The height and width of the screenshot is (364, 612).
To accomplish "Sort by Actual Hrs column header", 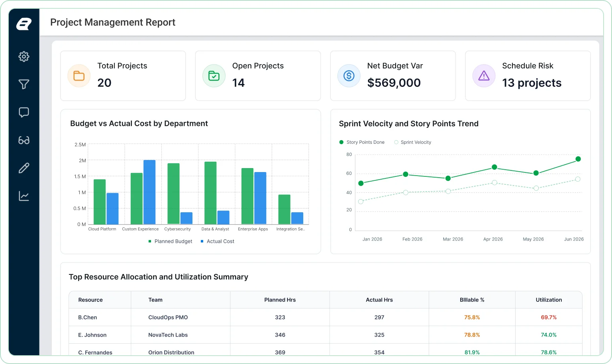I will point(379,300).
